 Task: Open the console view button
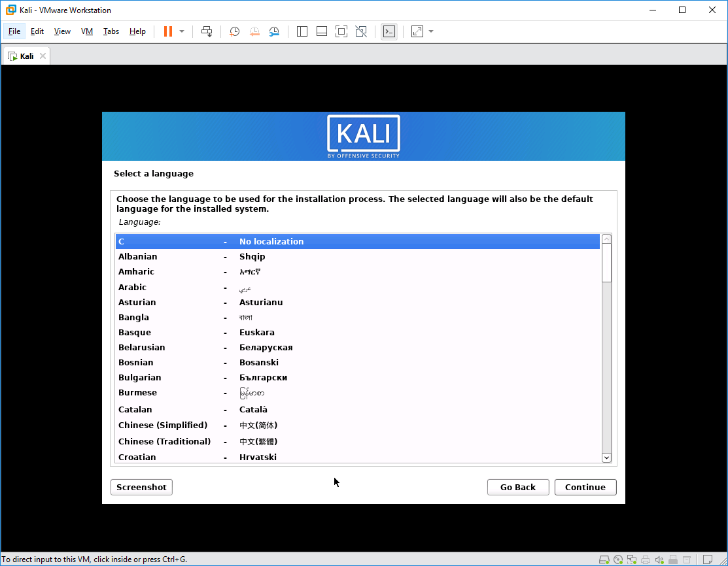(389, 31)
